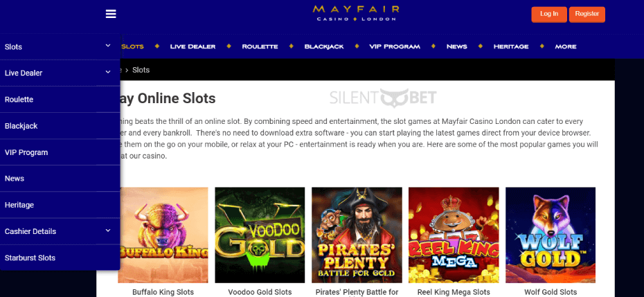Expand the Live Dealer sidebar chevron
The image size is (644, 297).
point(108,72)
